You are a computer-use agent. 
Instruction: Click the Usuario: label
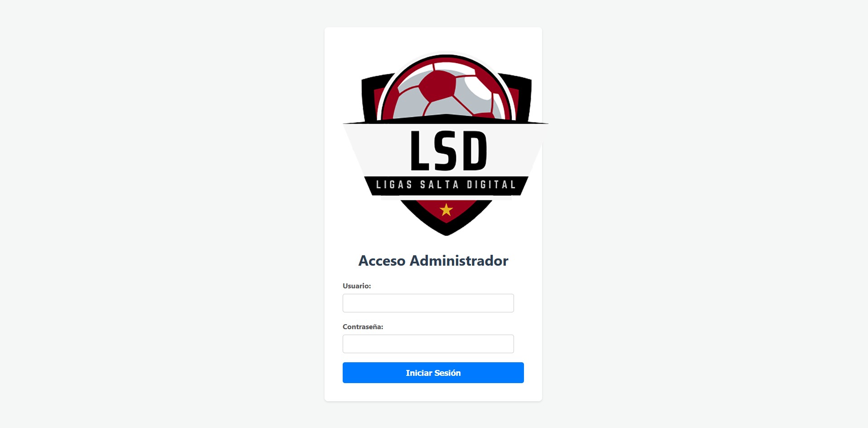357,286
